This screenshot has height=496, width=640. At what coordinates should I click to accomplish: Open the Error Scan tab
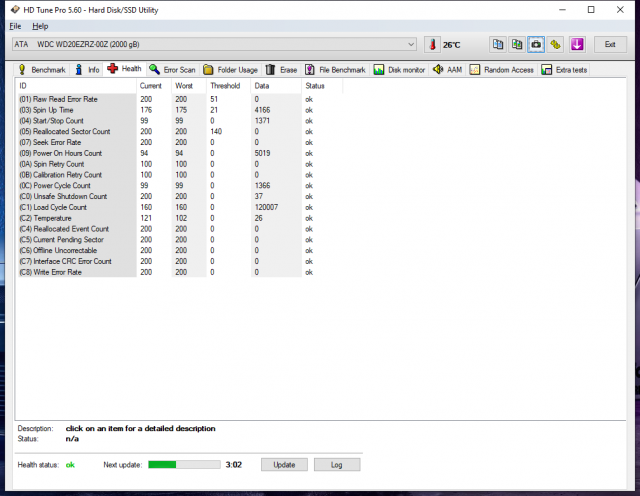click(173, 70)
